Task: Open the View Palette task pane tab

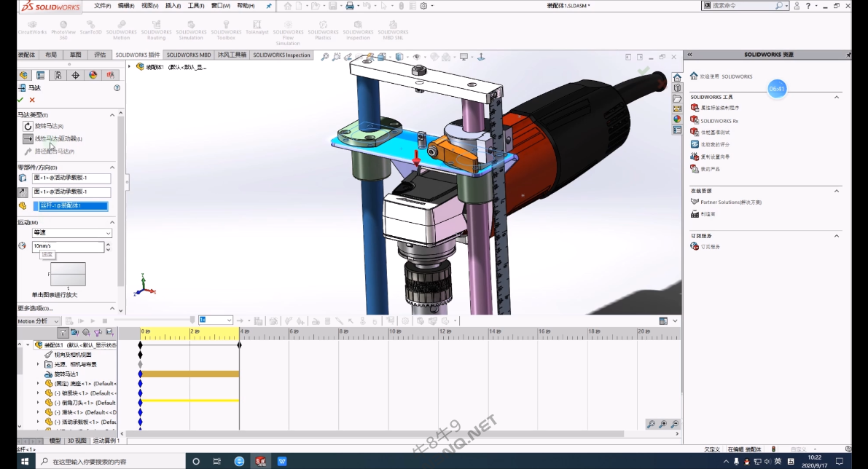Action: pos(677,109)
